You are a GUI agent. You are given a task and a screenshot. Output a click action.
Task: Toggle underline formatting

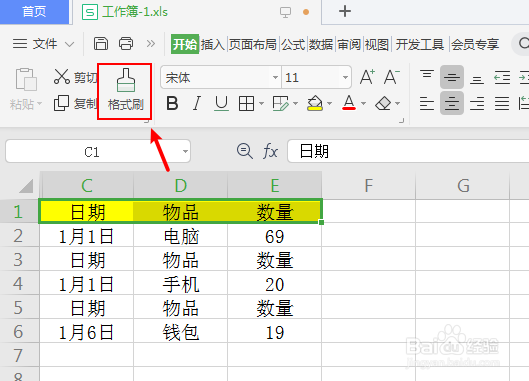221,103
